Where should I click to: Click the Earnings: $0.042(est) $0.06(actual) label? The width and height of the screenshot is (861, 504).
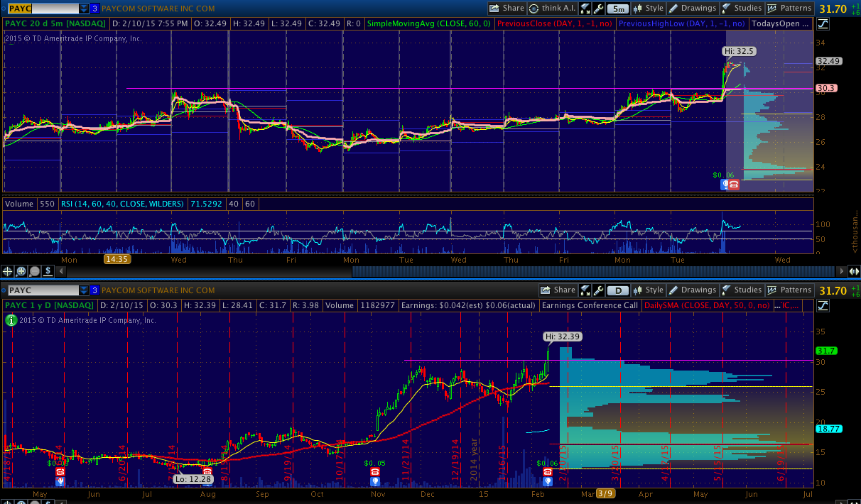coord(468,305)
